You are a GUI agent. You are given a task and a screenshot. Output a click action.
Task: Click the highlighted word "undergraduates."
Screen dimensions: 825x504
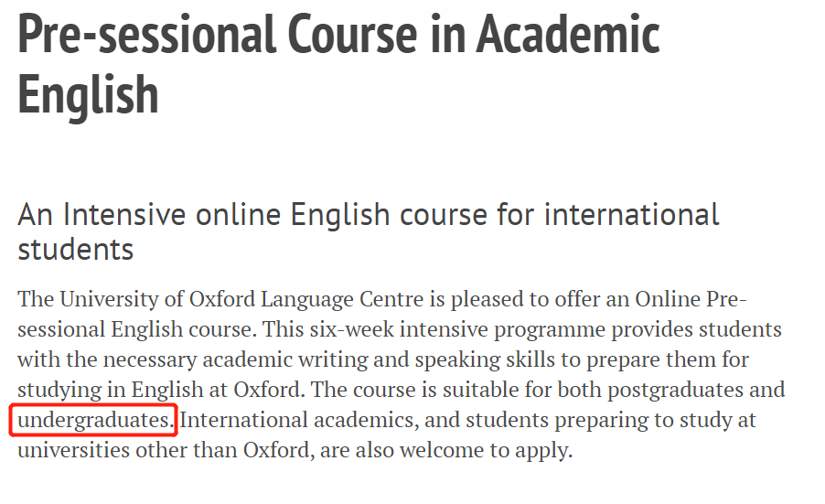point(95,421)
